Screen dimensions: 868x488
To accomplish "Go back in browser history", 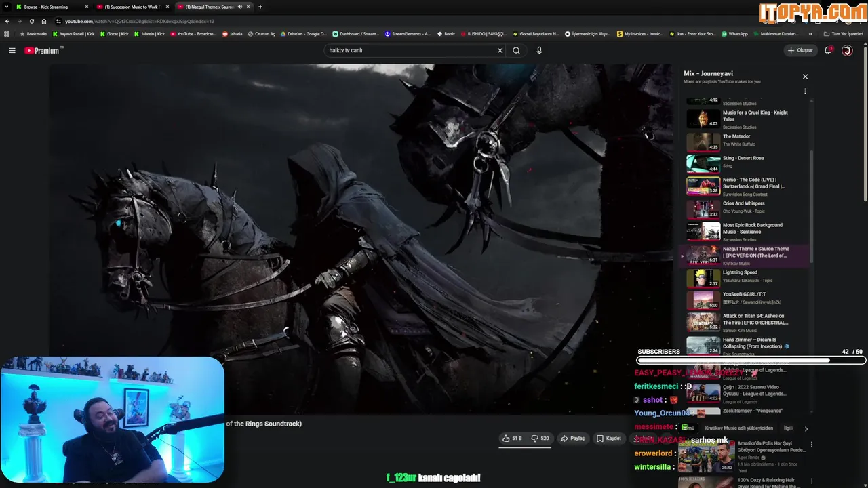I will [x=7, y=21].
